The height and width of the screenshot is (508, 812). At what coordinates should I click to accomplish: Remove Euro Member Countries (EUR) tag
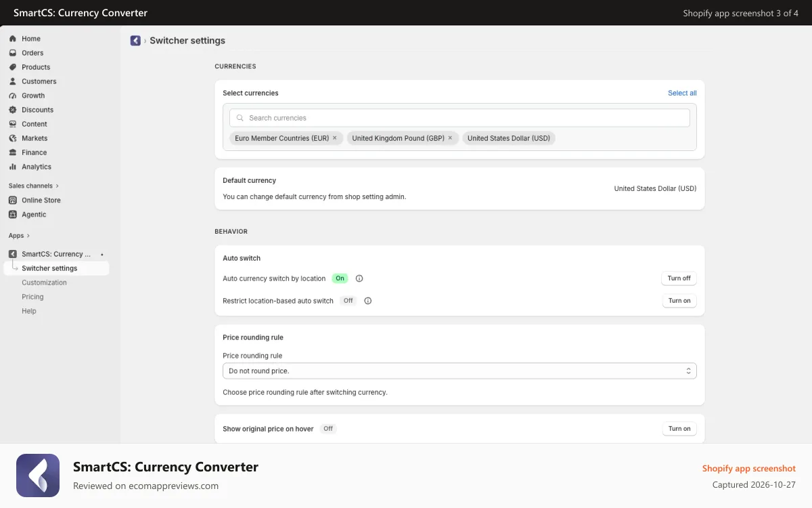point(334,137)
